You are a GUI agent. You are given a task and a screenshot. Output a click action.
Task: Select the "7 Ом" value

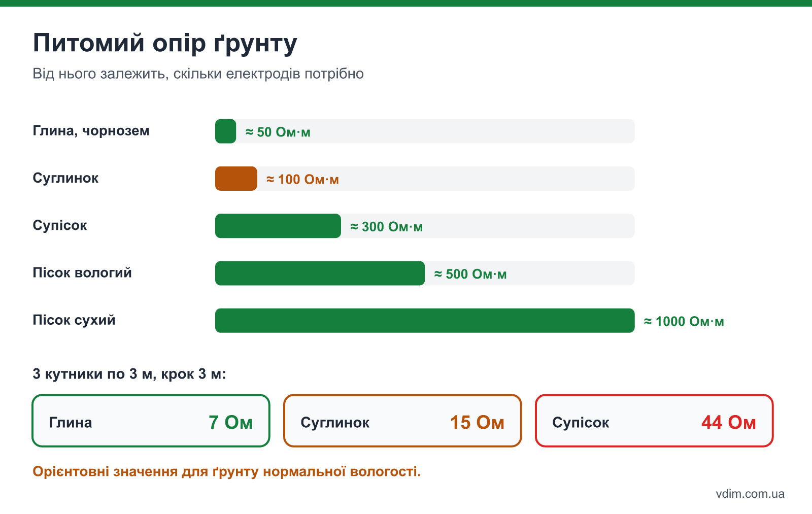click(231, 422)
